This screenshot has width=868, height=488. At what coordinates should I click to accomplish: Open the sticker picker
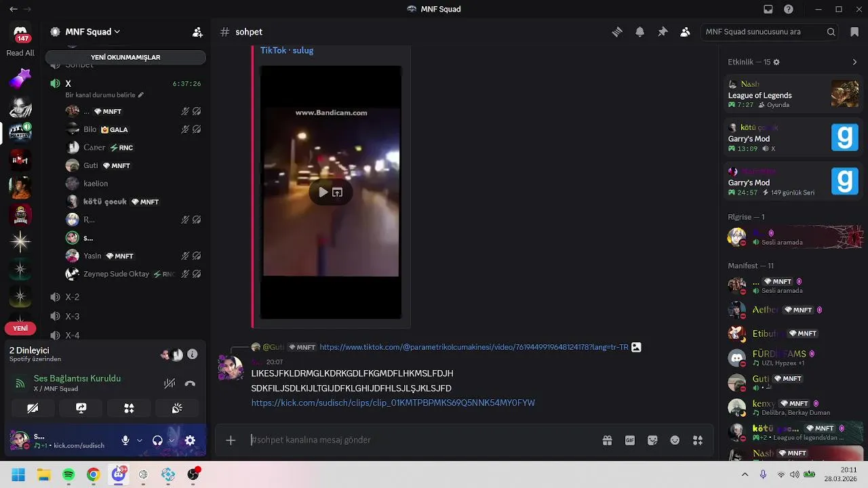652,441
